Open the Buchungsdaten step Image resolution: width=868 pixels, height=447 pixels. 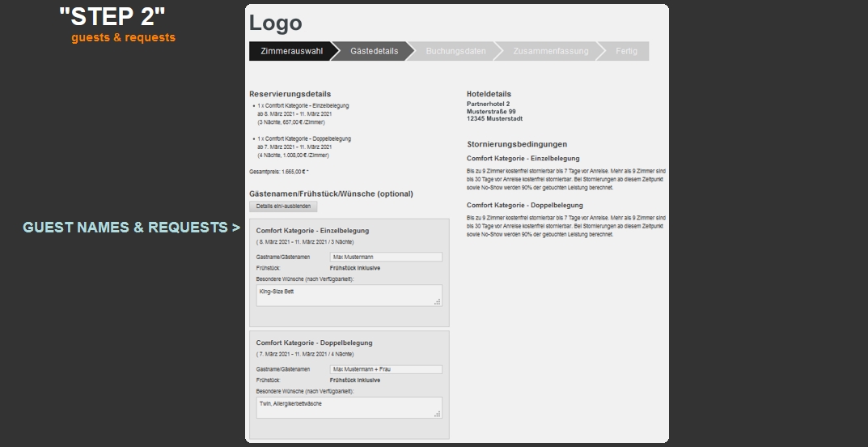click(x=455, y=51)
